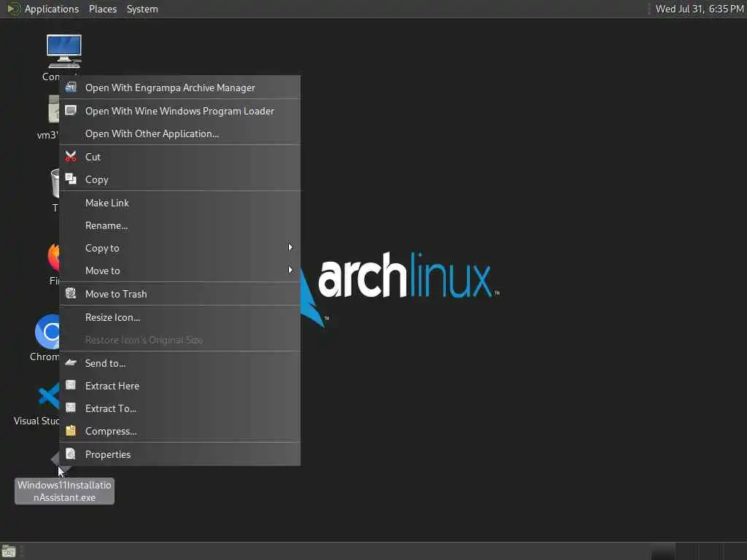Select the vm3 drive desktop icon
Screen dimensions: 747x560
[x=53, y=109]
